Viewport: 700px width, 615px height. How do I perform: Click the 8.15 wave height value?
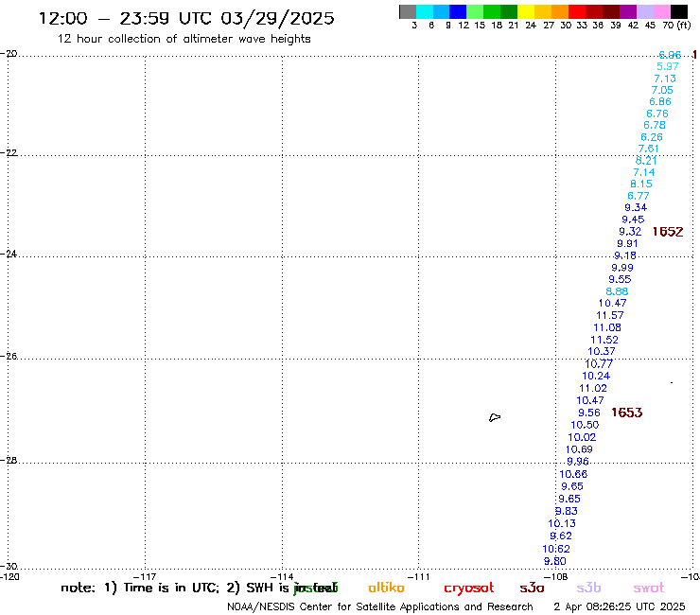click(641, 184)
